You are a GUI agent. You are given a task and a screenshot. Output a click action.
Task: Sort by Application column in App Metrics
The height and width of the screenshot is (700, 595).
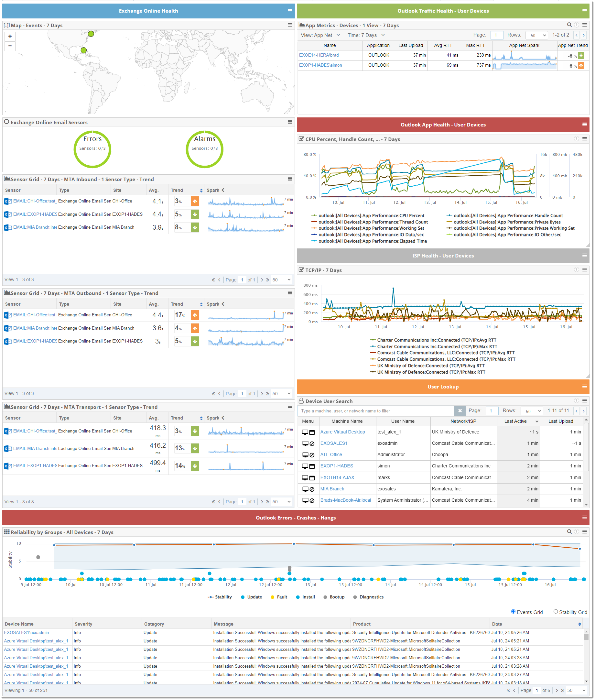[x=378, y=45]
